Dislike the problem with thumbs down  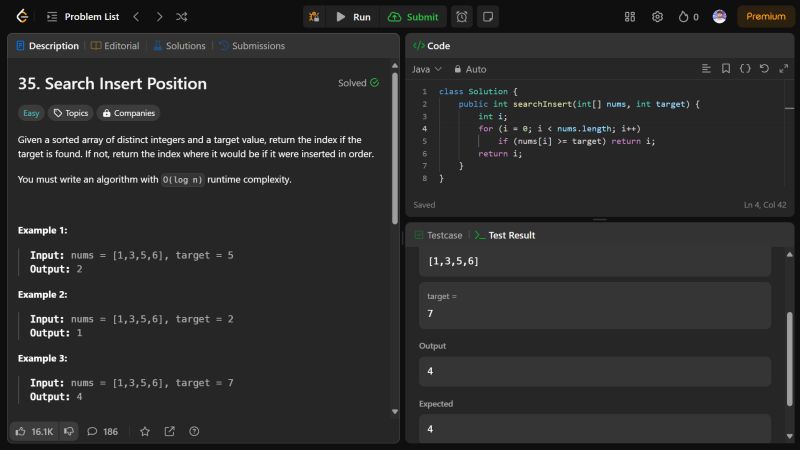[69, 432]
